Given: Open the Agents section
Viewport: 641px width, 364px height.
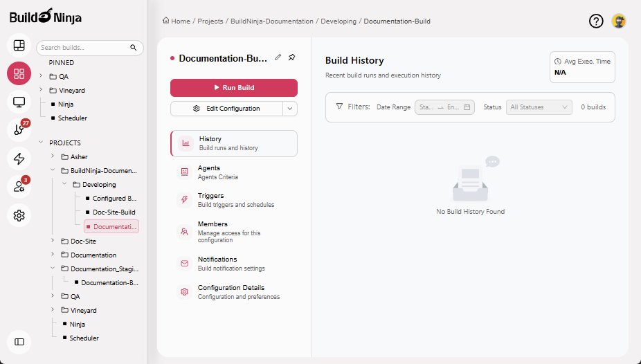Looking at the screenshot, I should (x=234, y=172).
